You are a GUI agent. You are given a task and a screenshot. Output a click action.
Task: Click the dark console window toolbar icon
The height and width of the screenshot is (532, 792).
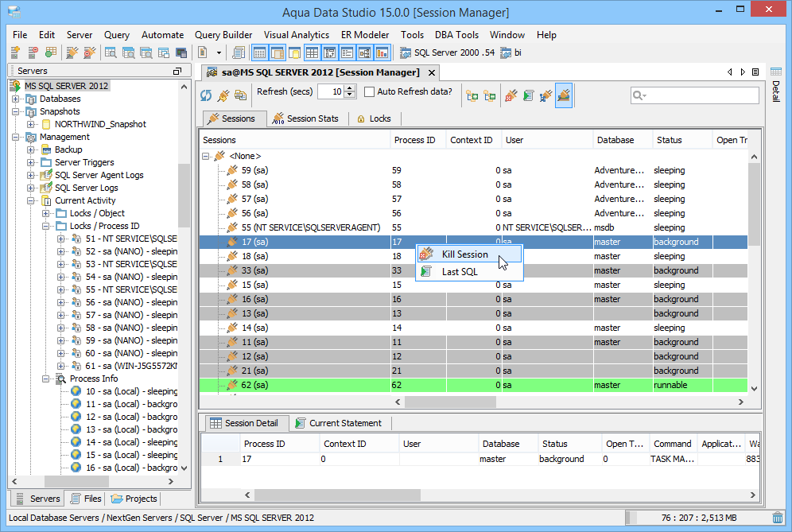[x=181, y=52]
